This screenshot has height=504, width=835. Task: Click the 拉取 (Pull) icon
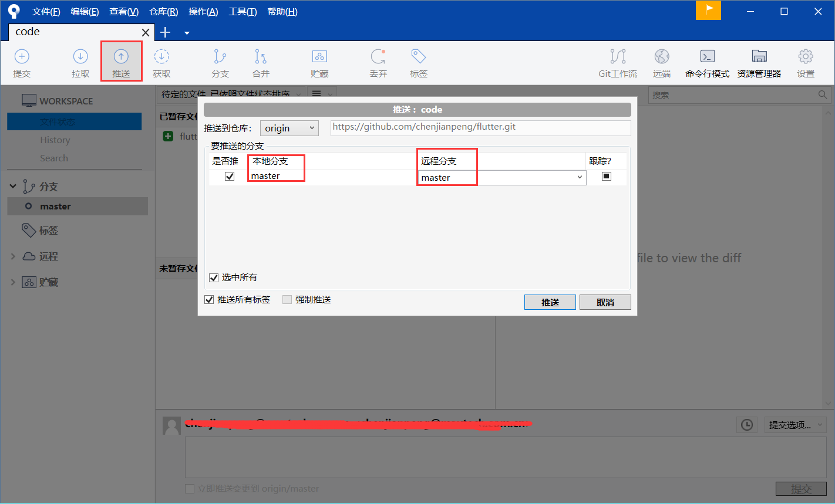tap(80, 62)
